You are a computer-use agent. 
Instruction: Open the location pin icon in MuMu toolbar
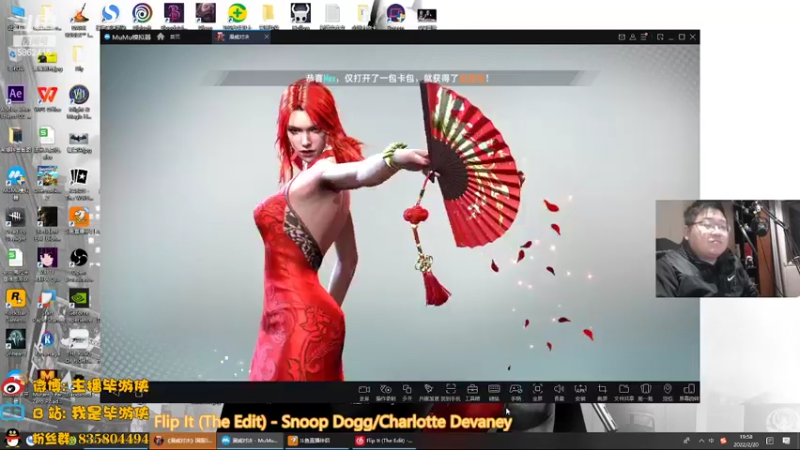[x=667, y=390]
